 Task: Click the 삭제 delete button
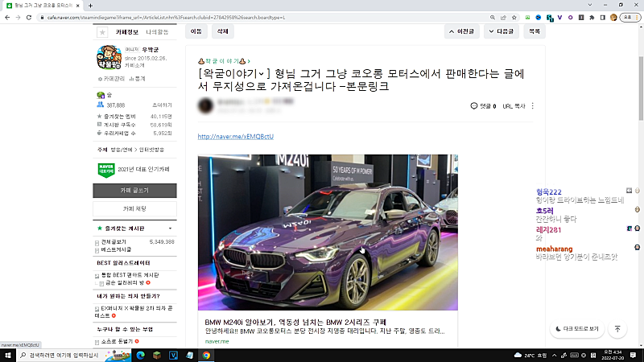point(223,31)
